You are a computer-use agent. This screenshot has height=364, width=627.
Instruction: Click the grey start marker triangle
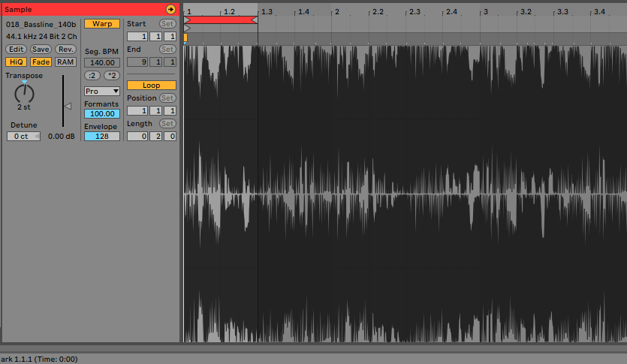coord(187,29)
